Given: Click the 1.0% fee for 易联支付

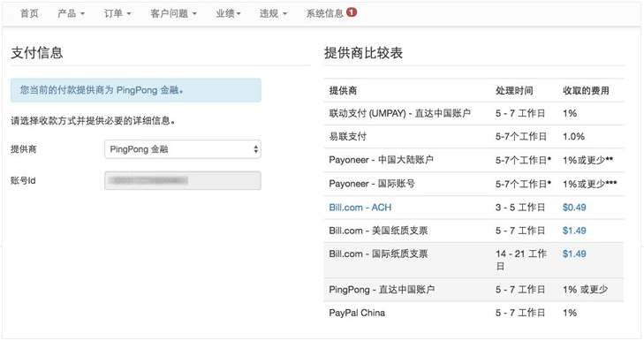Looking at the screenshot, I should (573, 136).
